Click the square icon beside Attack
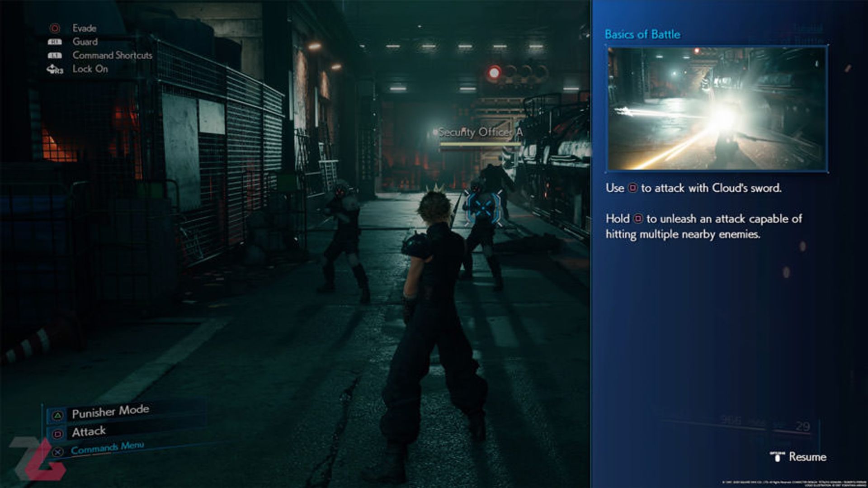The image size is (868, 488). pos(57,434)
